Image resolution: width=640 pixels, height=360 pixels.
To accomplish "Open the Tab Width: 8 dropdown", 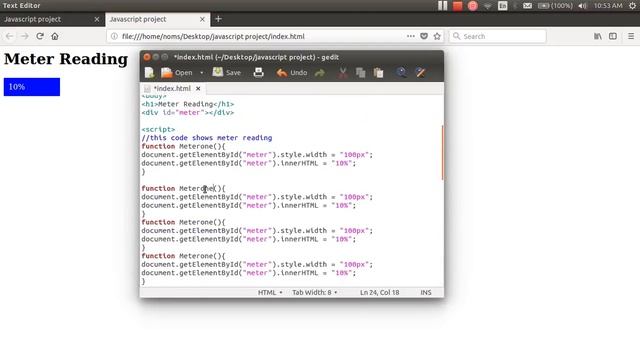I will coord(314,292).
